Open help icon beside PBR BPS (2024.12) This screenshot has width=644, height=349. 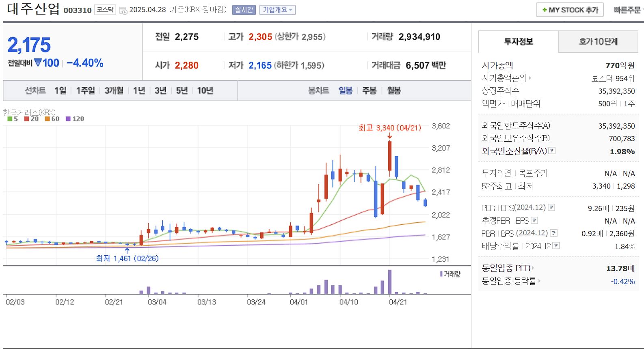[553, 233]
